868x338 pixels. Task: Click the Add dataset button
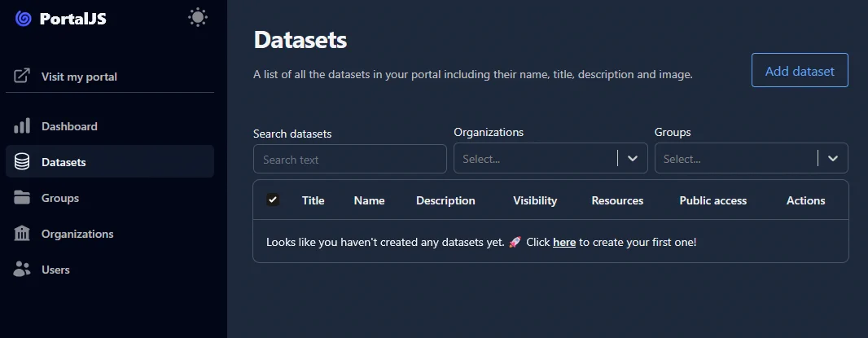tap(800, 70)
